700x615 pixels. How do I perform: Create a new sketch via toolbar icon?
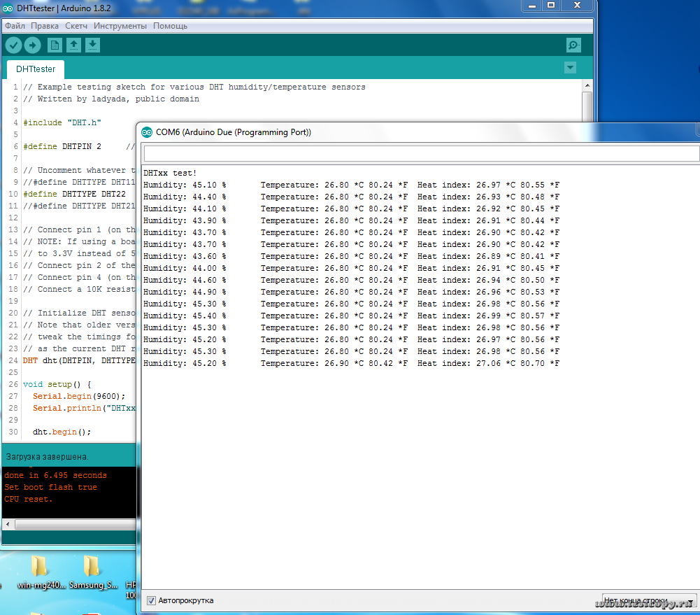[55, 45]
